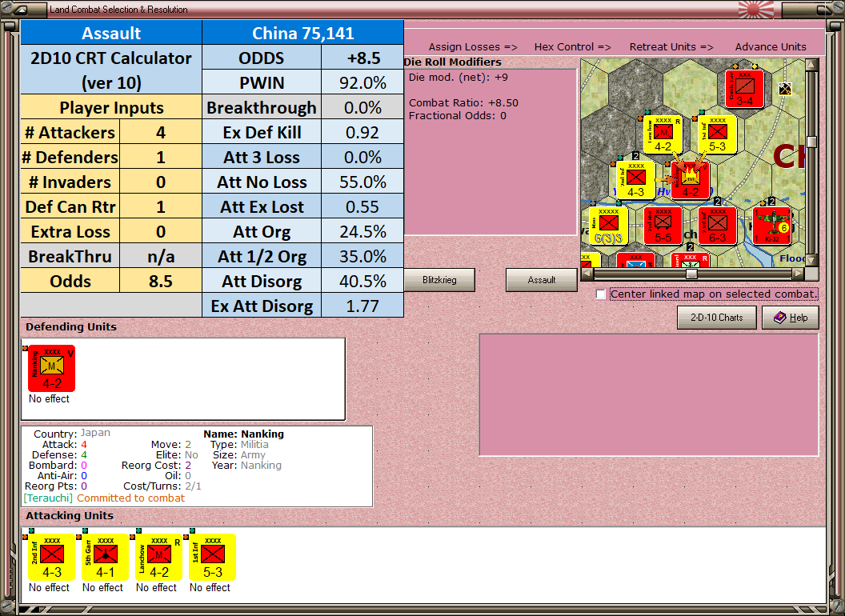The image size is (845, 616).
Task: Click the 'China 75,141' header cell
Action: click(302, 33)
